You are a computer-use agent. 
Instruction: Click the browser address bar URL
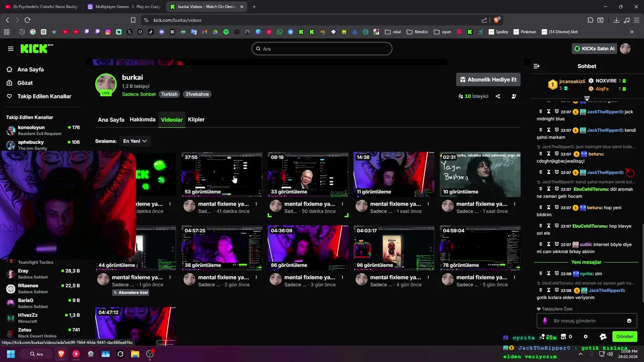pyautogui.click(x=178, y=20)
